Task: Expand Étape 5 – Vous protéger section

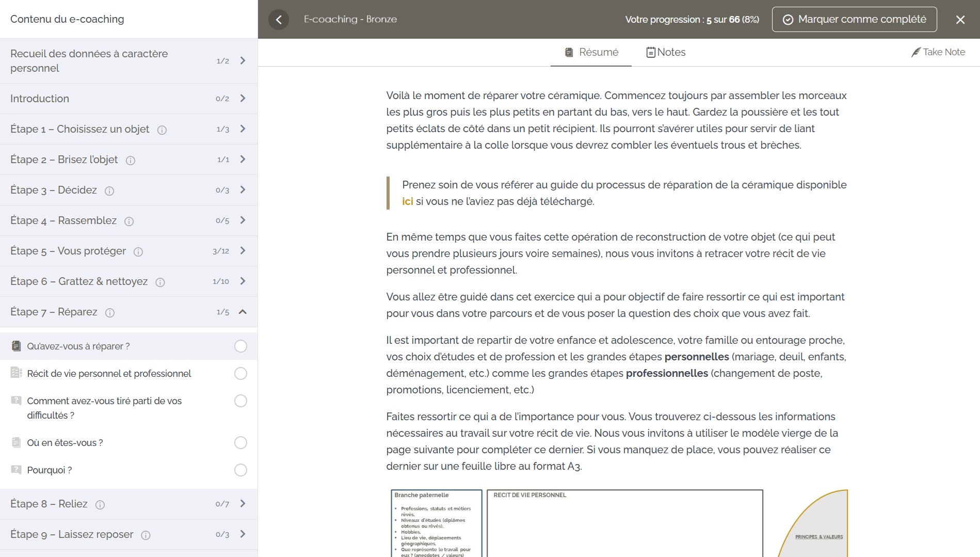Action: pyautogui.click(x=243, y=251)
